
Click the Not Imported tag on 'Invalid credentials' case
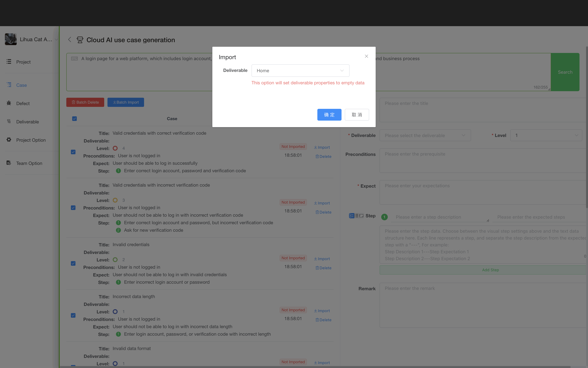coord(293,258)
